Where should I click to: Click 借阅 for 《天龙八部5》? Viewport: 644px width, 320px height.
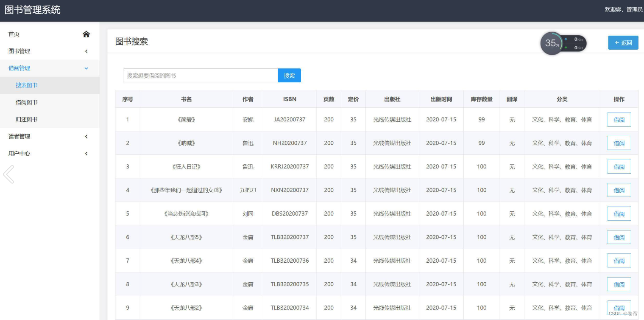coord(619,237)
